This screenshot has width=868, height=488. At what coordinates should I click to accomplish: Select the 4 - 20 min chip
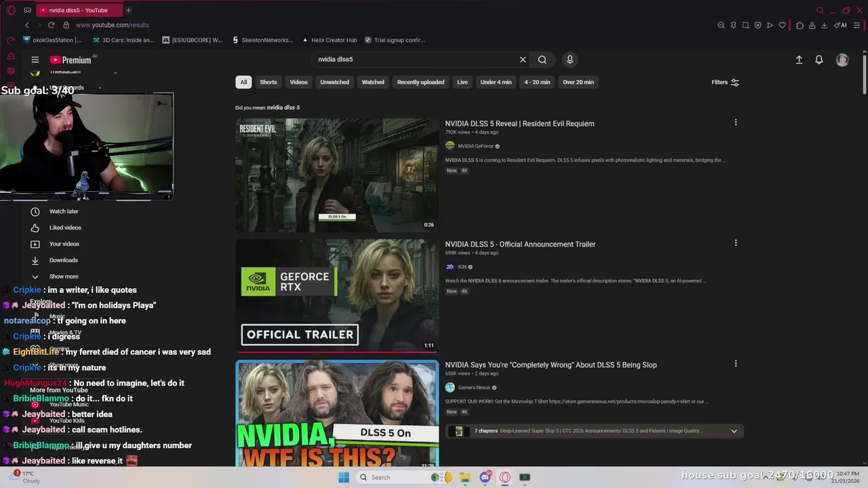click(537, 82)
